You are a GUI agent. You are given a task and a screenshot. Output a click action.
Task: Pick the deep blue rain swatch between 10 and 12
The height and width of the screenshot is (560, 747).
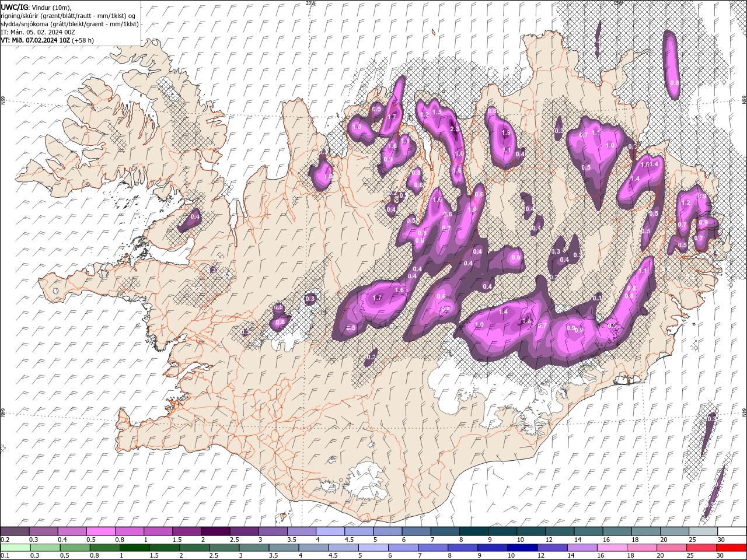[522, 548]
